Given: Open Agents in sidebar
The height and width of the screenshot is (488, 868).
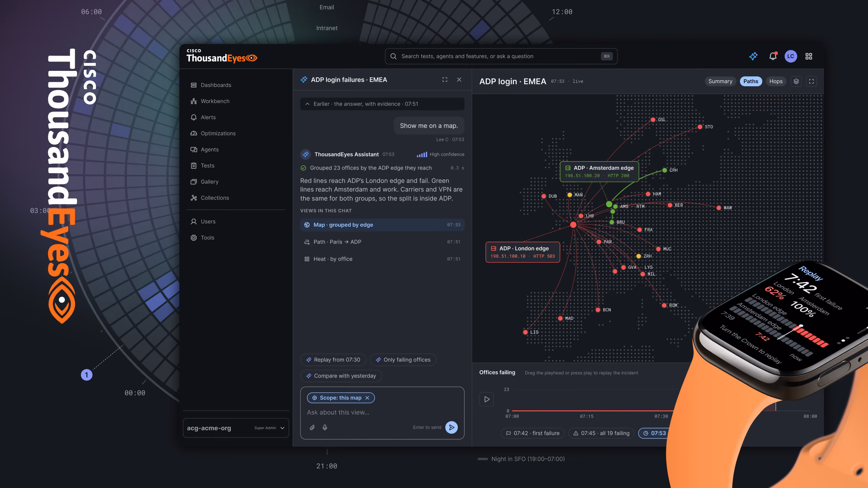Looking at the screenshot, I should point(236,149).
